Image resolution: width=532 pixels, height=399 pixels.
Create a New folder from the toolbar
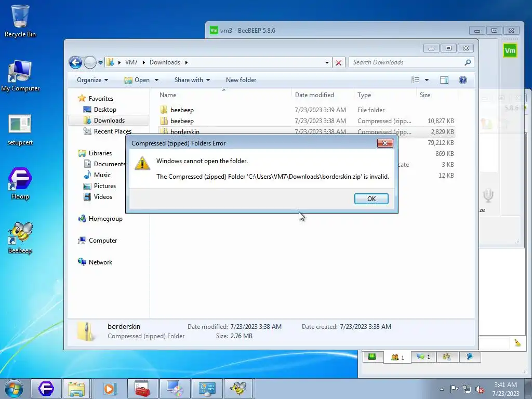[241, 80]
